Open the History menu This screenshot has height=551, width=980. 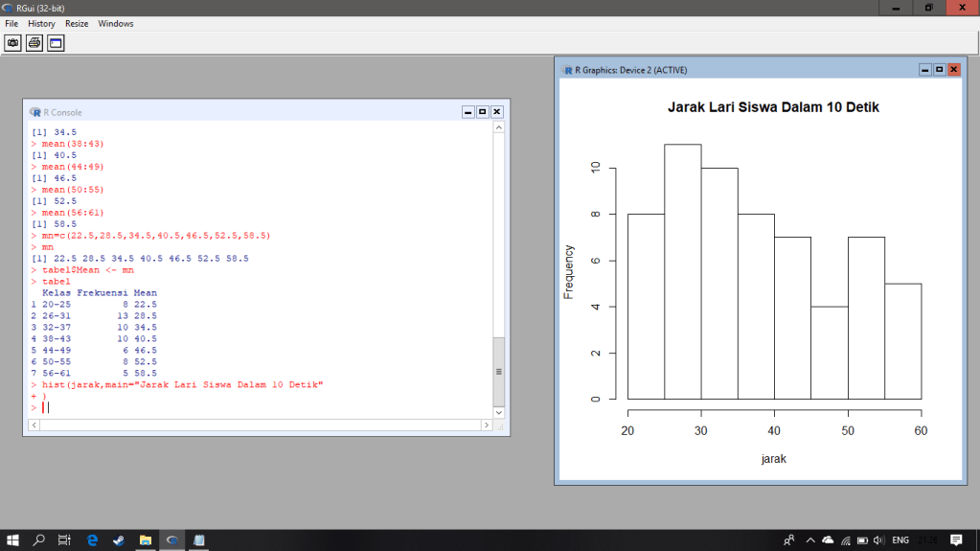click(x=41, y=23)
